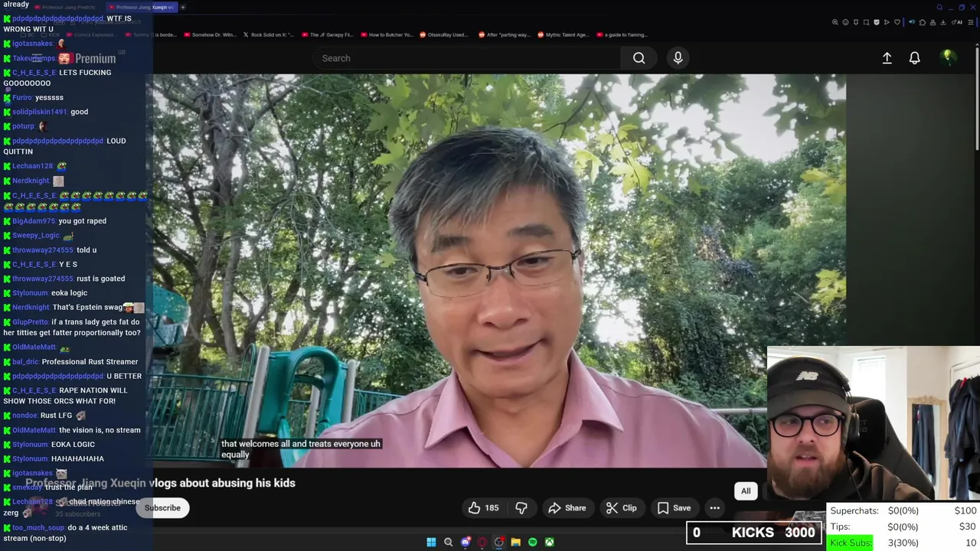Click the 'KICKS' counter overlay
980x551 pixels.
pos(753,533)
